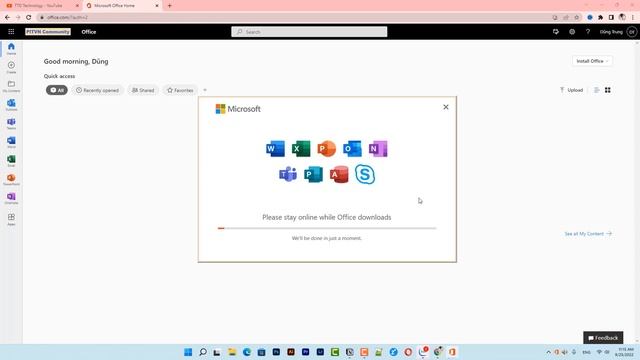Open the Create page in the sidebar
Screen dimensions: 640x360
[x=11, y=67]
